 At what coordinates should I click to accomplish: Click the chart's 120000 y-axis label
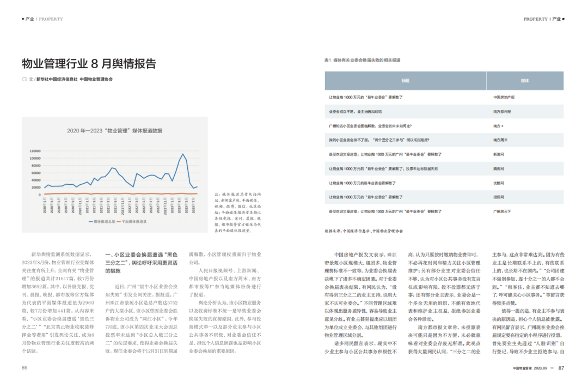click(x=35, y=151)
